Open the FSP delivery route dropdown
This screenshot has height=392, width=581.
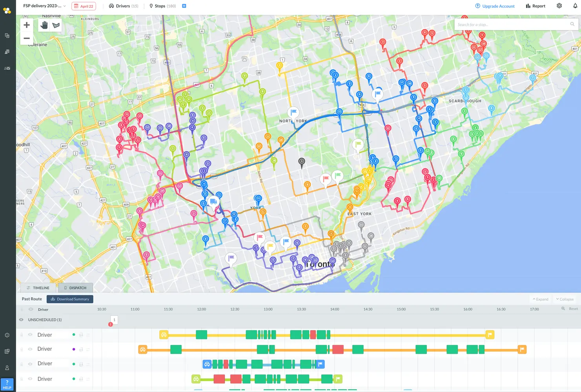pos(44,6)
